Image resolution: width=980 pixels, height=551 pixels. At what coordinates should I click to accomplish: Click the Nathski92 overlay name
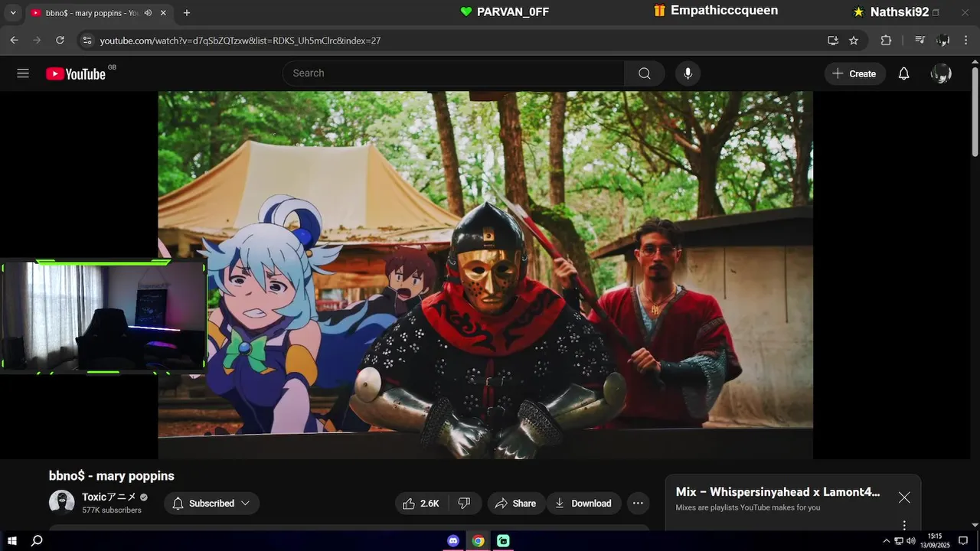(900, 12)
